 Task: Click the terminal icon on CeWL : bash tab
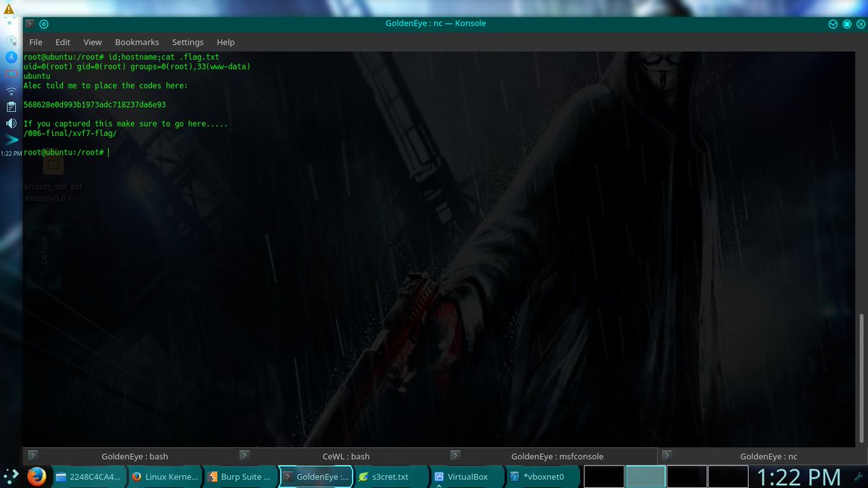244,455
